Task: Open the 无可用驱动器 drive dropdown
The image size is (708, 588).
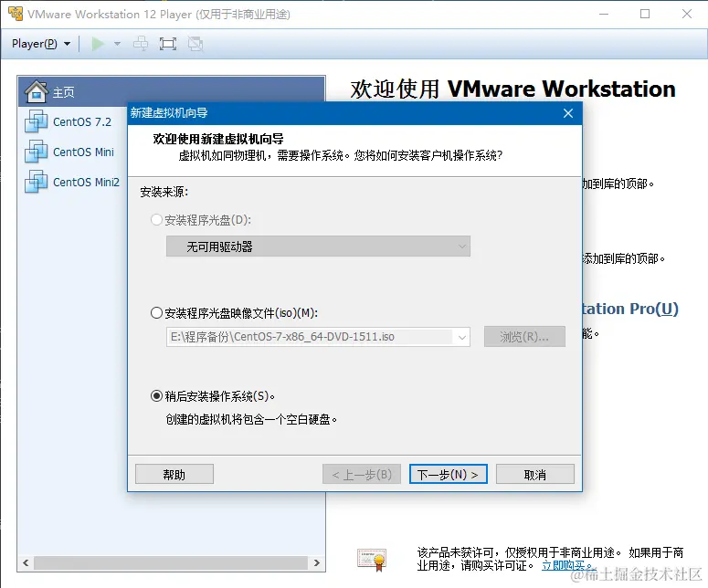Action: [x=318, y=247]
